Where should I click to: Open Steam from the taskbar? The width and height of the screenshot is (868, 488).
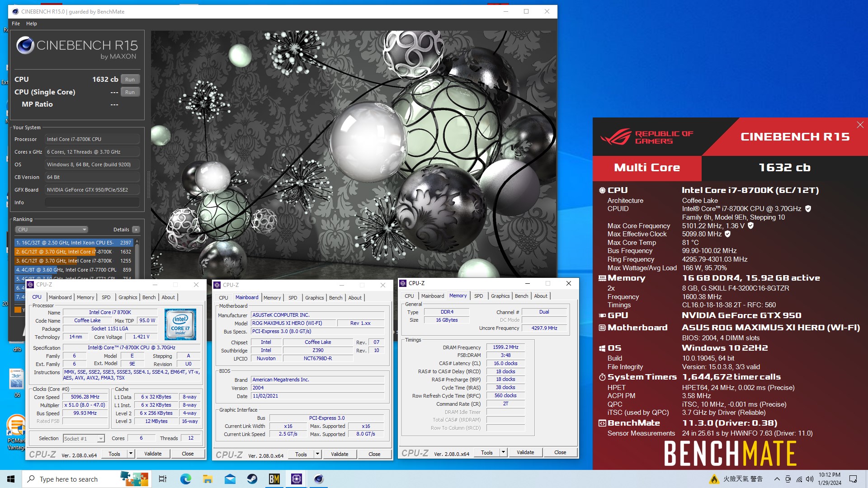252,479
